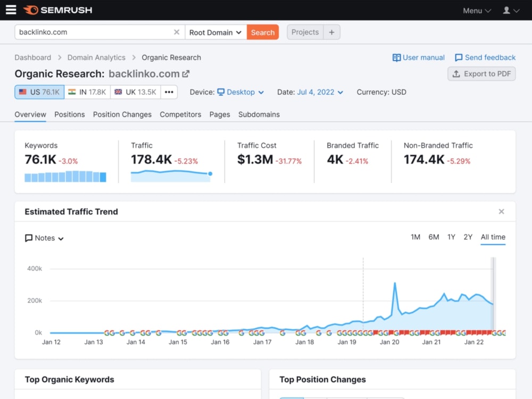Click the Jan 20 axis label
Image resolution: width=532 pixels, height=399 pixels.
coord(389,342)
